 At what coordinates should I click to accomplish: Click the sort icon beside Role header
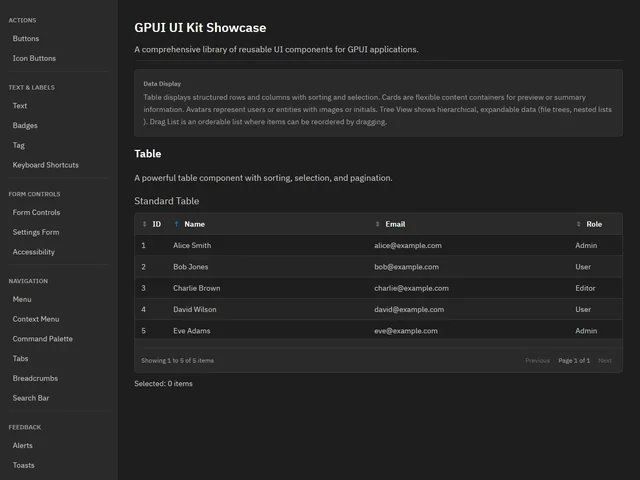578,224
